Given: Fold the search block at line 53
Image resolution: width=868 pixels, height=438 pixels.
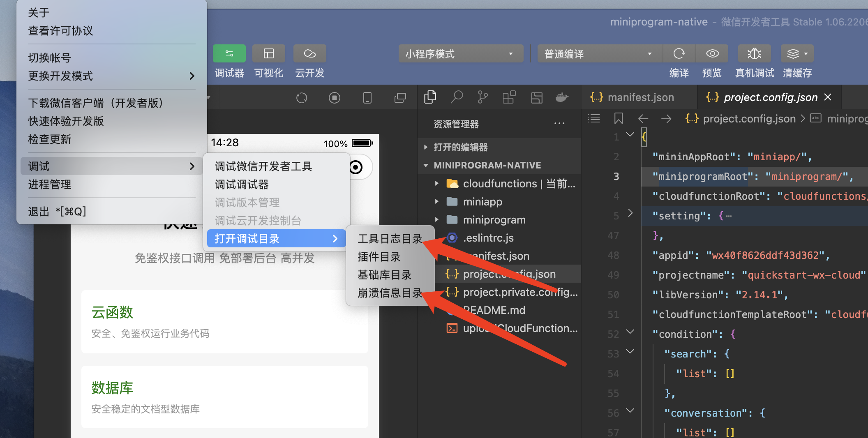Looking at the screenshot, I should tap(630, 351).
